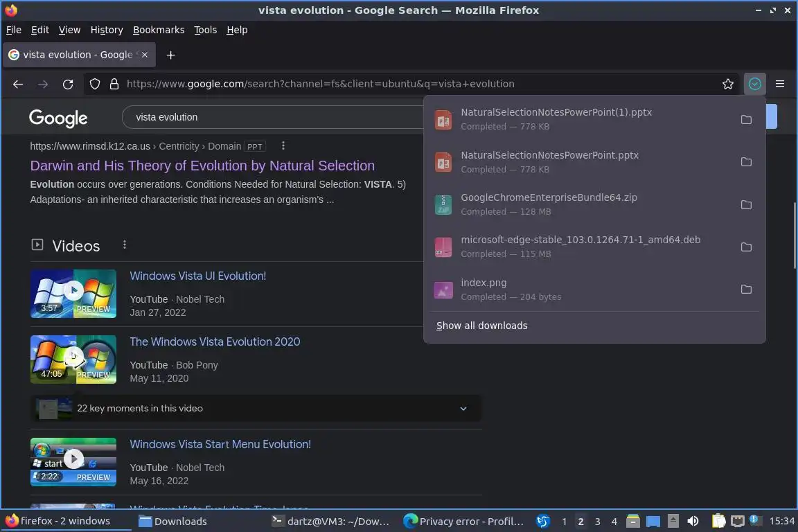The image size is (798, 532).
Task: Open the downloaded NaturalSelectionNotesPowerPoint.pptx file
Action: [580, 162]
